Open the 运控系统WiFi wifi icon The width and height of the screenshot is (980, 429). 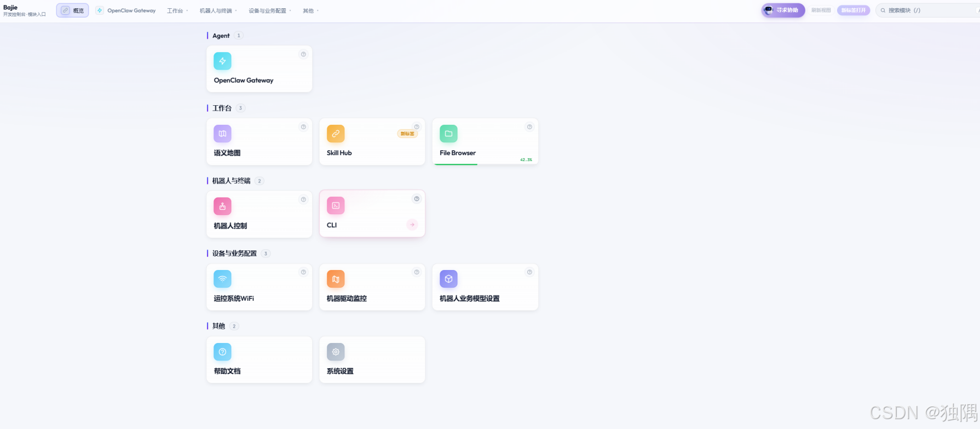pos(222,279)
